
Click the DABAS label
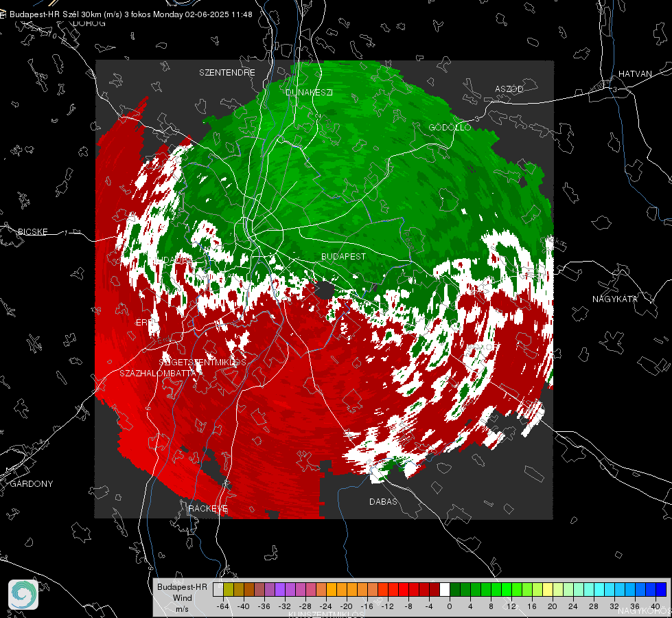(383, 502)
